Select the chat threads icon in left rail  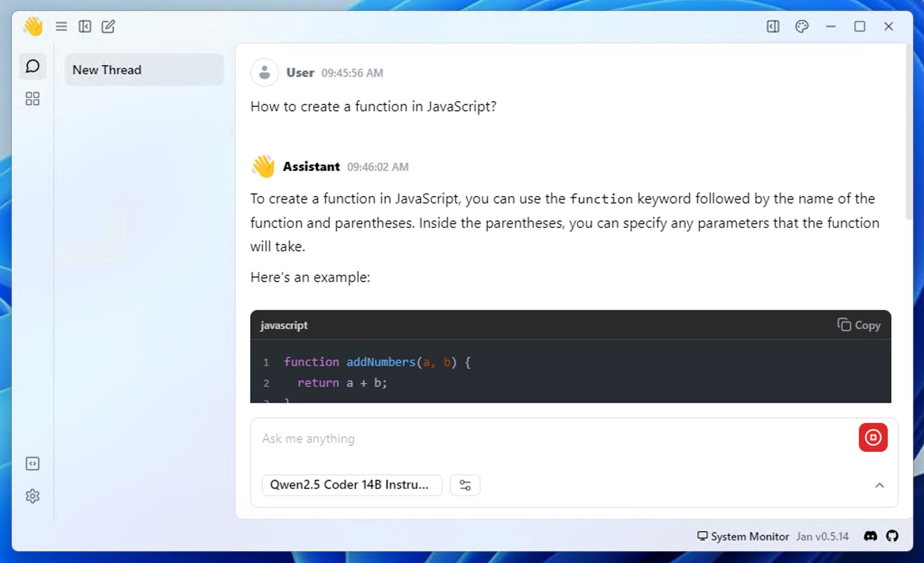pyautogui.click(x=33, y=66)
